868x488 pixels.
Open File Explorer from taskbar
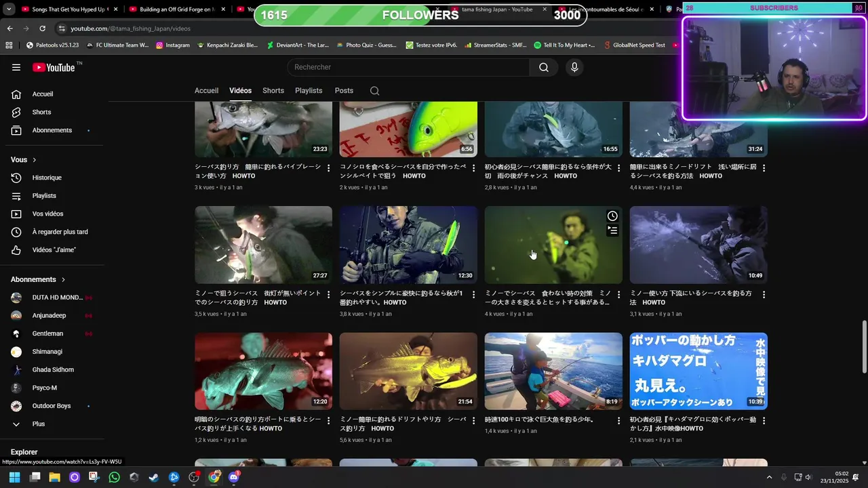[54, 477]
